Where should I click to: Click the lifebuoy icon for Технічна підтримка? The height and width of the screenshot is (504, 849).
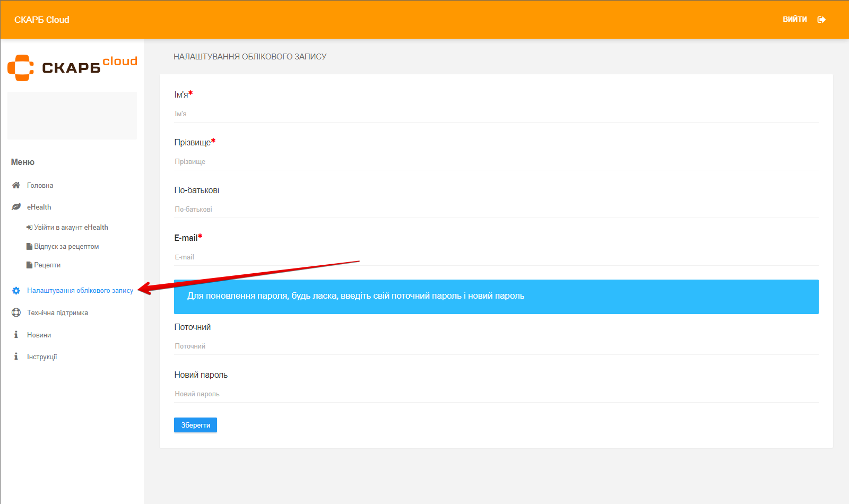coord(16,312)
